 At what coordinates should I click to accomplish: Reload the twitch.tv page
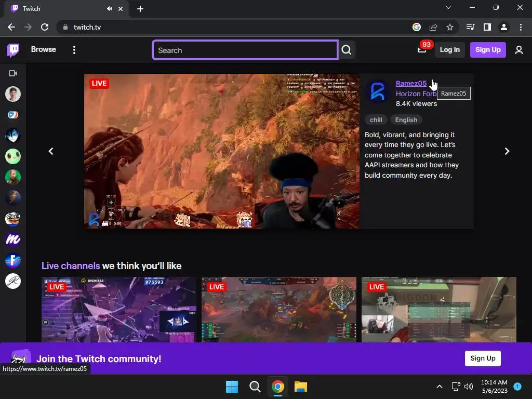pos(45,27)
